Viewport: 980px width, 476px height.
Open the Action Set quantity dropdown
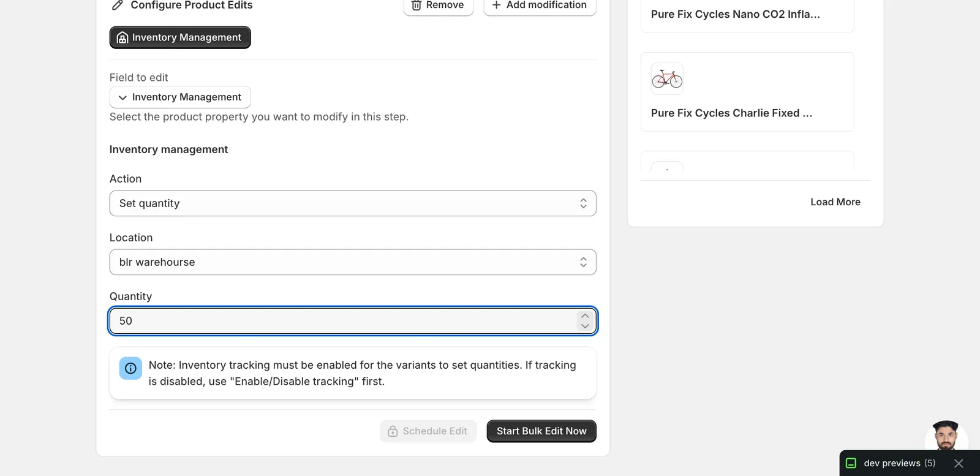click(x=353, y=203)
